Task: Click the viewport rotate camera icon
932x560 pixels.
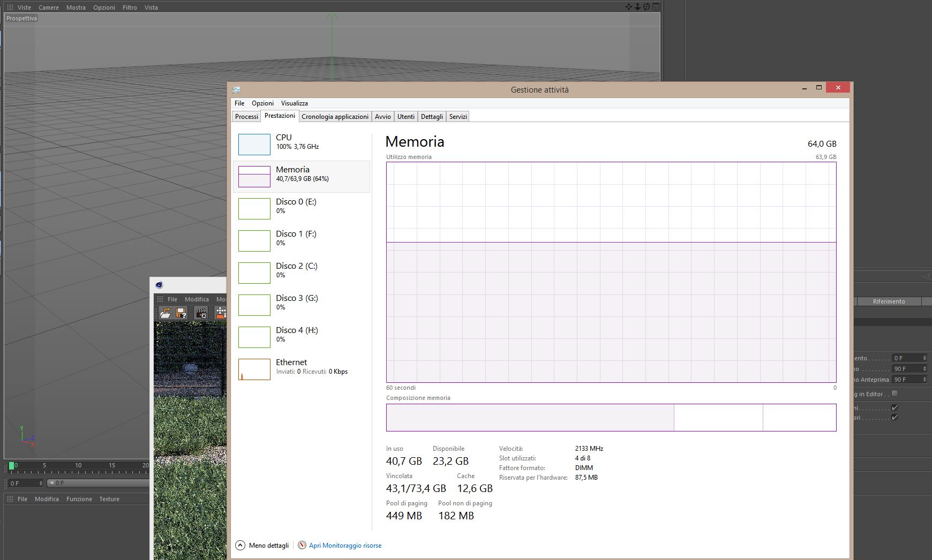Action: 647,7
